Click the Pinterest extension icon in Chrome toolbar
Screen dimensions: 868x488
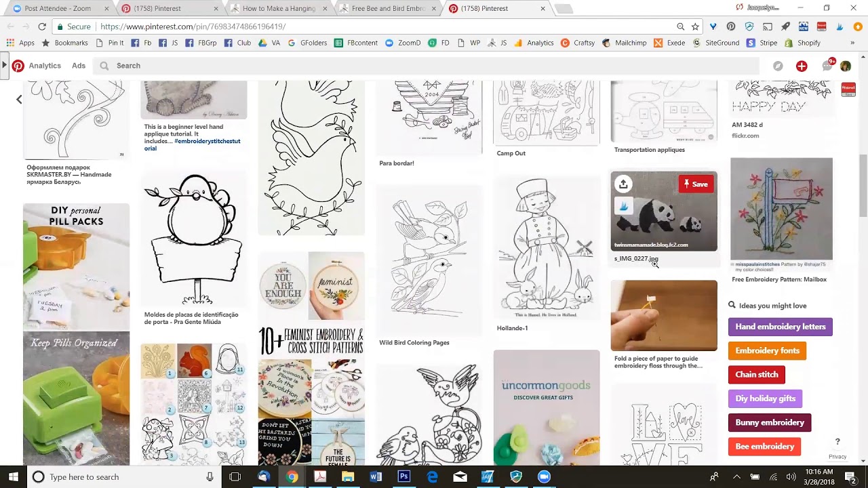[730, 26]
